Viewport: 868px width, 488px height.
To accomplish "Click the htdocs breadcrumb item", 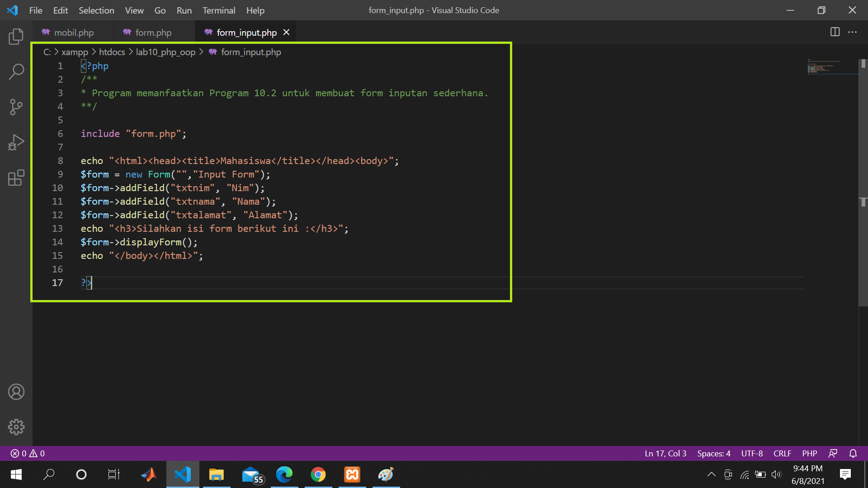I will (x=112, y=52).
